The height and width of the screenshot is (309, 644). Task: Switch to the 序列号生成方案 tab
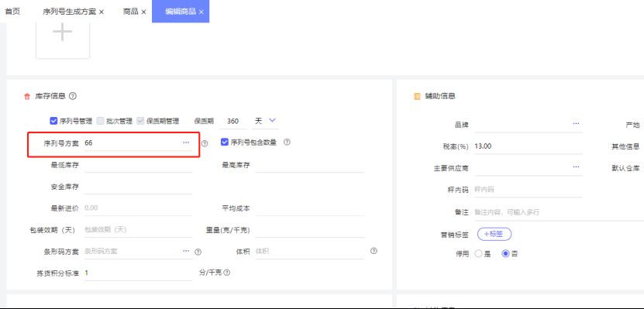click(x=69, y=12)
